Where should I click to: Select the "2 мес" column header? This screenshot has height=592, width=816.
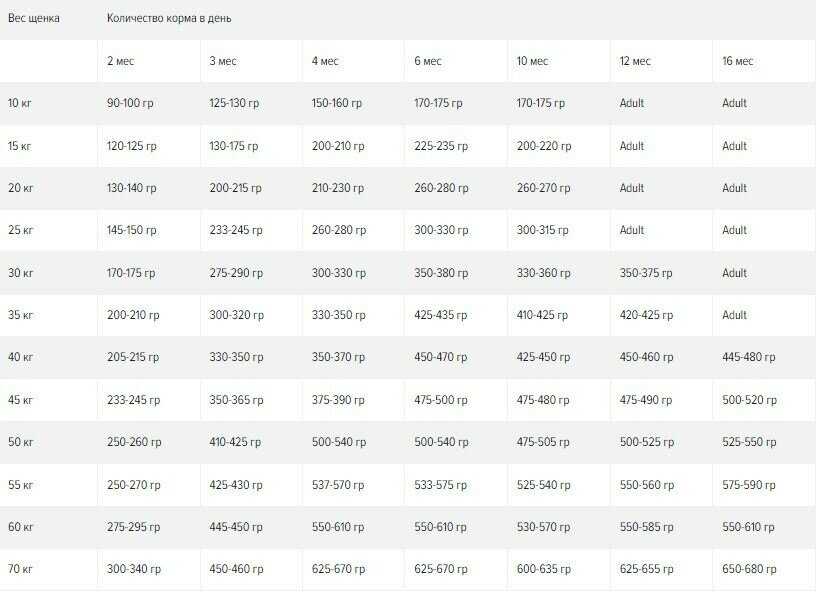point(121,61)
